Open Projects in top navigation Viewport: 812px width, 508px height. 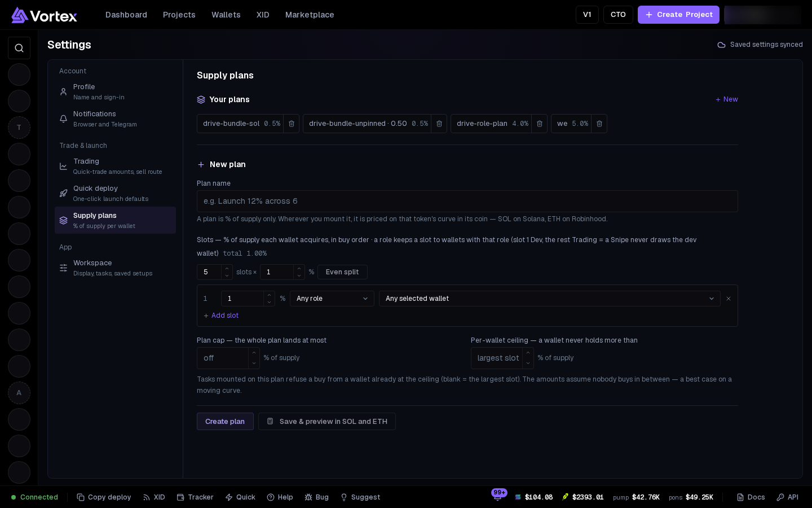[x=179, y=15]
